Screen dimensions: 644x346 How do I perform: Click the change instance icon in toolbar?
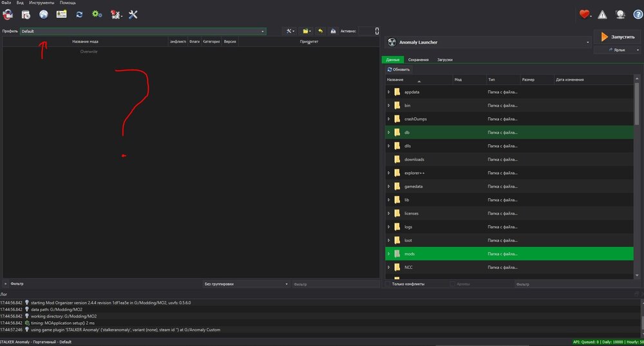[x=8, y=14]
